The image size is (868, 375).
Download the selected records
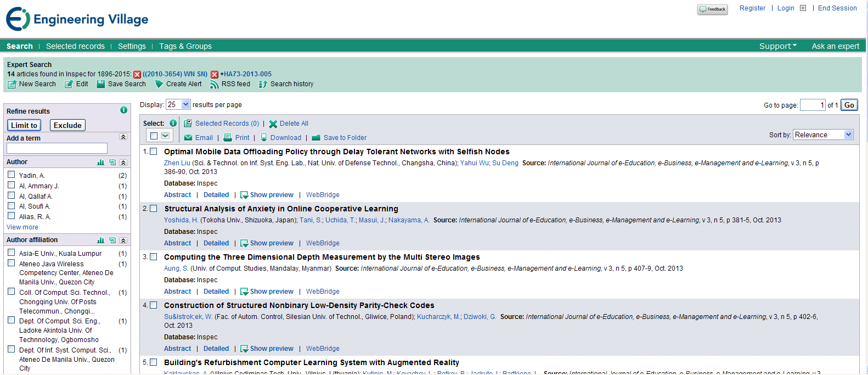pos(281,138)
